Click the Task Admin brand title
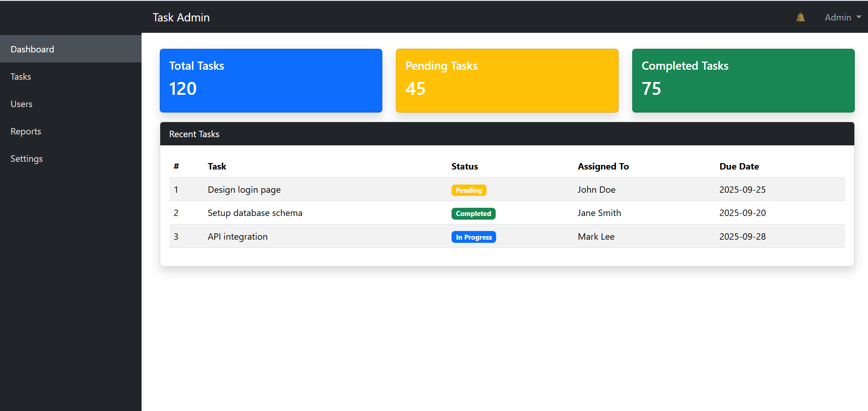This screenshot has height=411, width=868. (x=181, y=17)
